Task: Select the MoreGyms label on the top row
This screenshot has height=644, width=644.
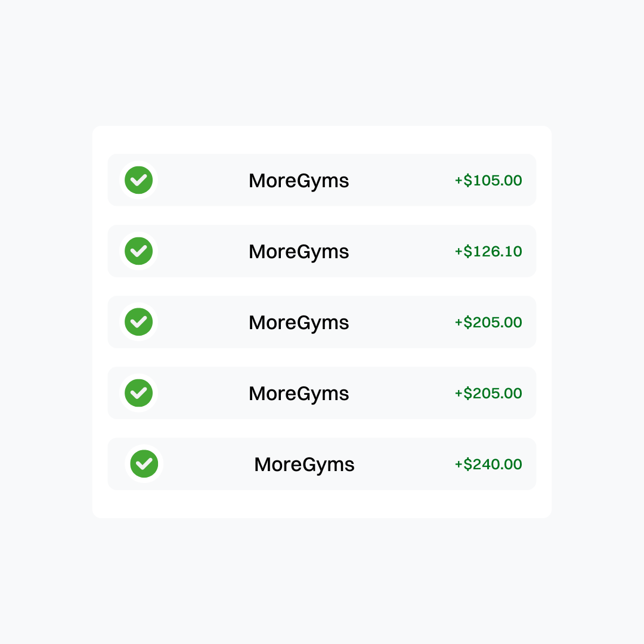Action: coord(299,180)
